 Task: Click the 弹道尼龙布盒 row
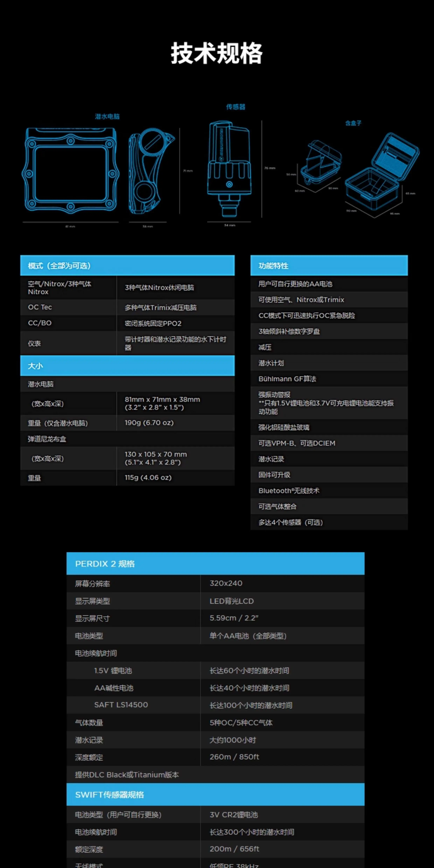point(127,439)
